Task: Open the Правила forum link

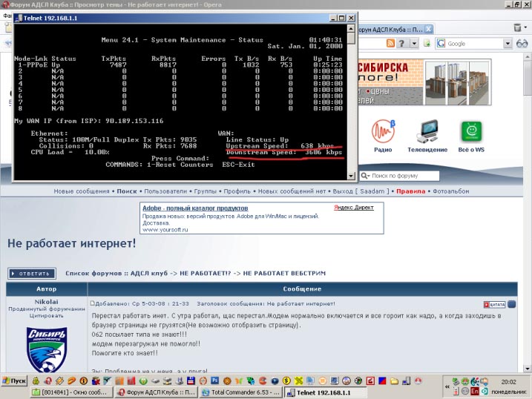Action: 411,191
